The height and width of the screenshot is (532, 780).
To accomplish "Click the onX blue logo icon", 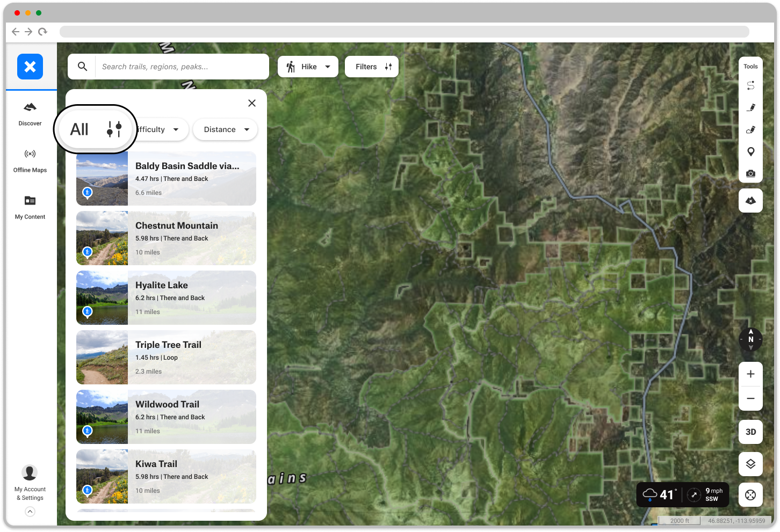I will [30, 67].
